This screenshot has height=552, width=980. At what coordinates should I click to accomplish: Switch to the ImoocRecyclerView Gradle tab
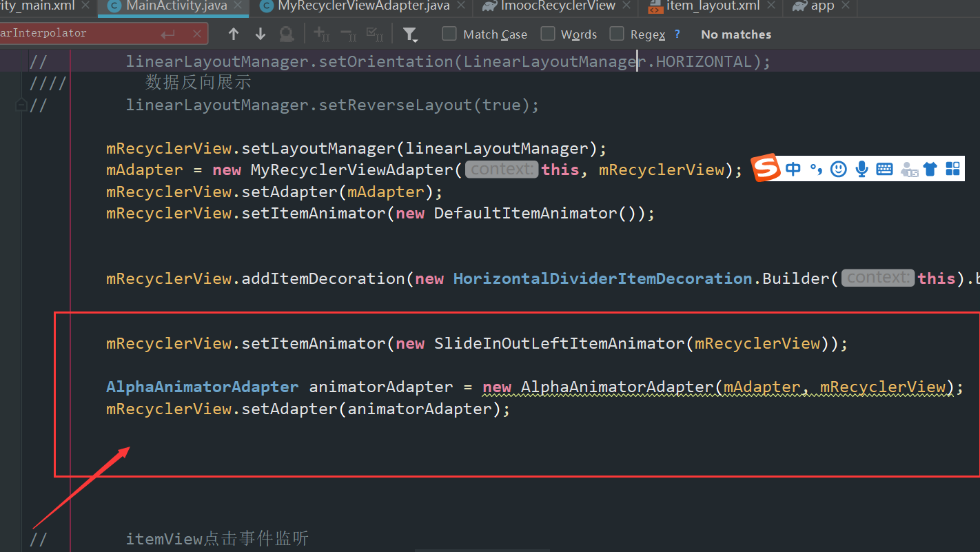pyautogui.click(x=558, y=6)
